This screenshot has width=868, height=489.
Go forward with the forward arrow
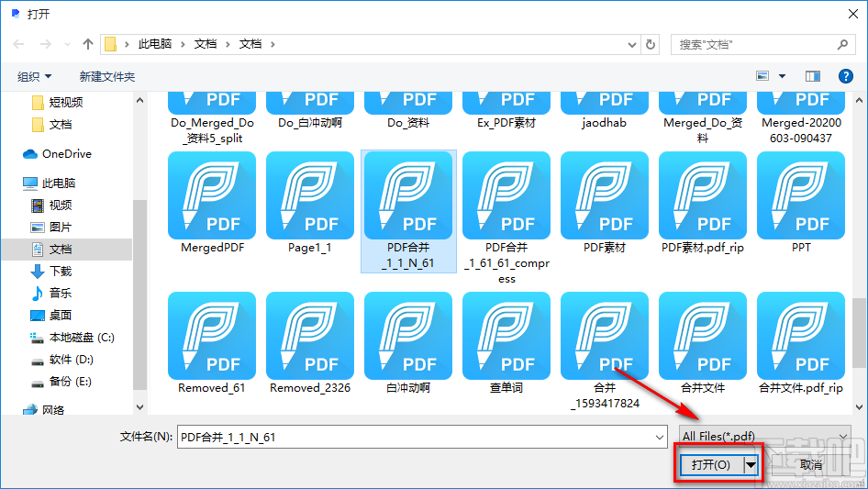point(46,44)
